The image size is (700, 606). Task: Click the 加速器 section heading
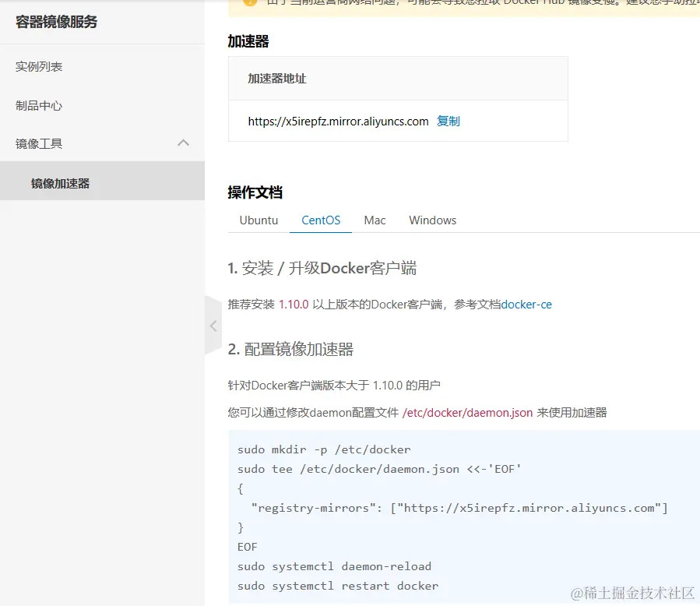(x=248, y=41)
